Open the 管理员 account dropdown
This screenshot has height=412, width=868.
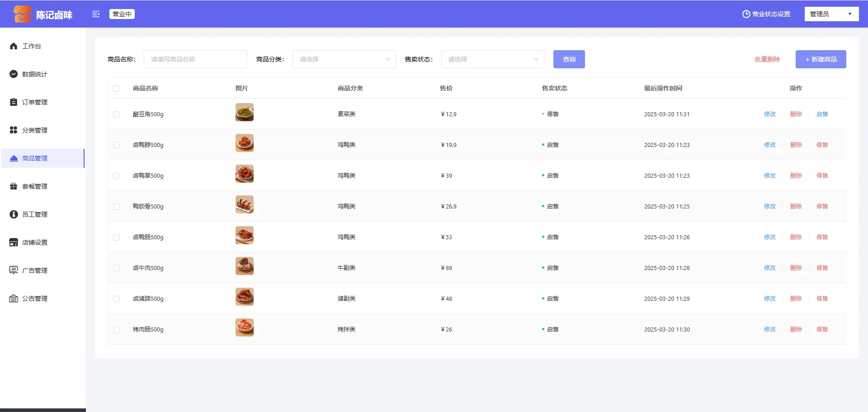831,14
